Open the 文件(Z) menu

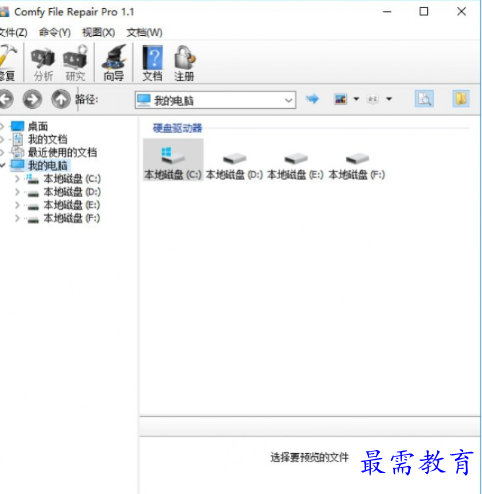[13, 33]
